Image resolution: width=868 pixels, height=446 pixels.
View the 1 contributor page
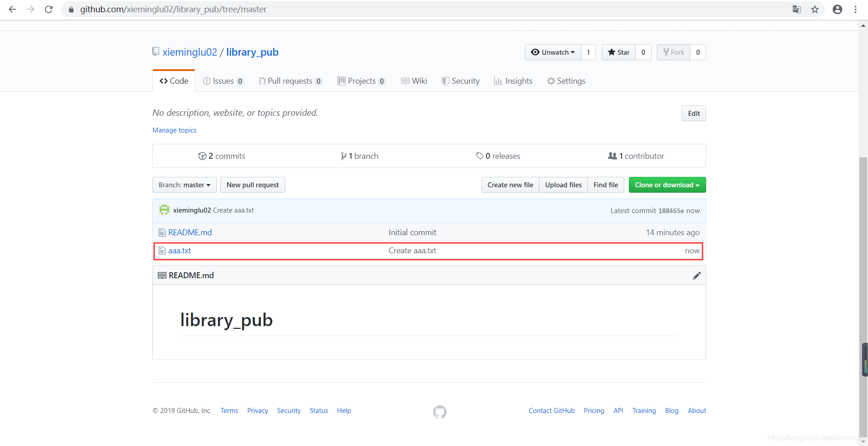pyautogui.click(x=636, y=156)
